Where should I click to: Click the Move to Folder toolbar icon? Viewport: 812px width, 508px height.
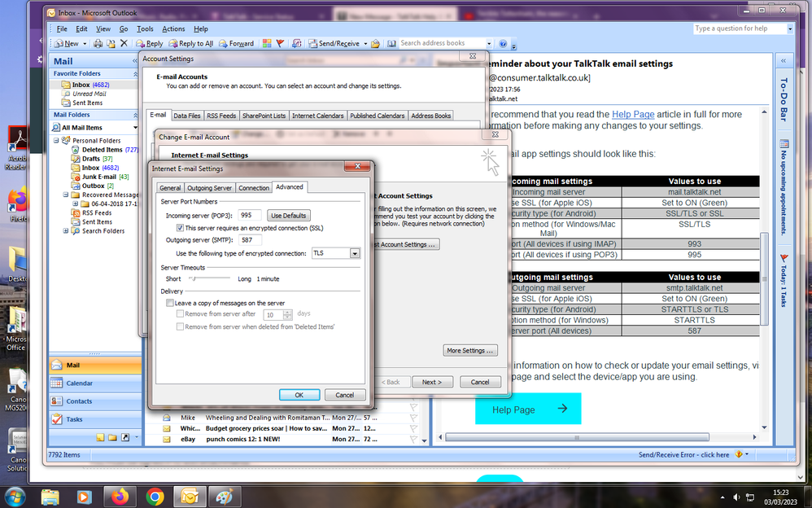(111, 43)
